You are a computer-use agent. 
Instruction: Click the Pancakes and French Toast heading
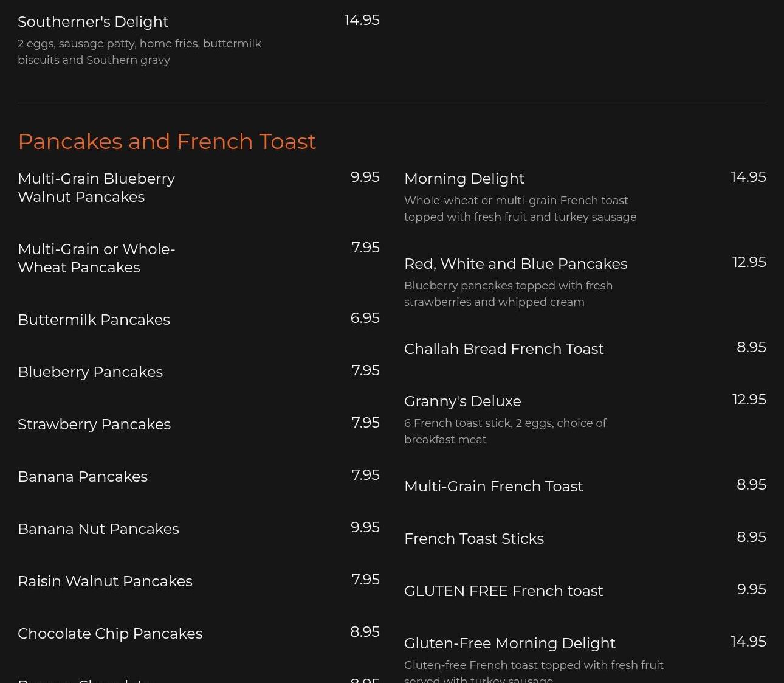point(167,141)
